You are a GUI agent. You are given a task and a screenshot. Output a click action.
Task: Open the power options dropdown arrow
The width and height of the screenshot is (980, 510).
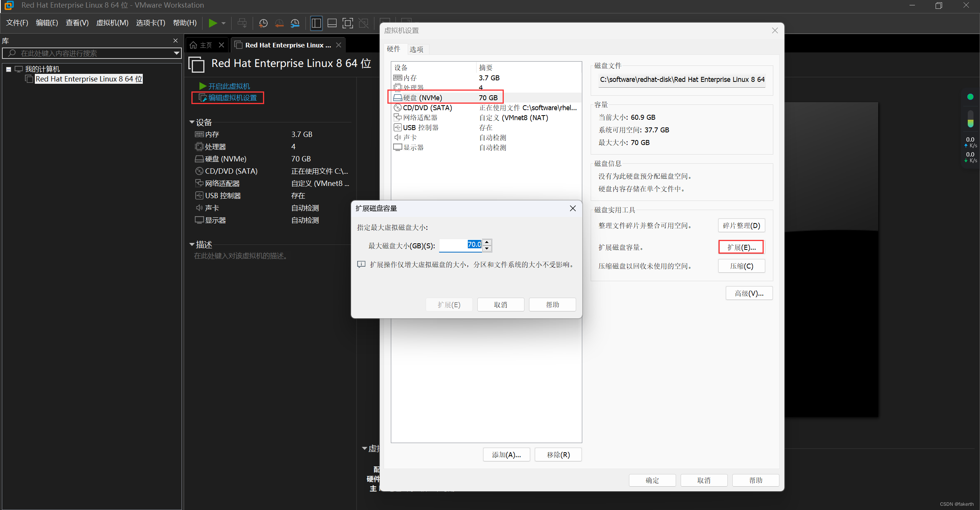tap(224, 23)
